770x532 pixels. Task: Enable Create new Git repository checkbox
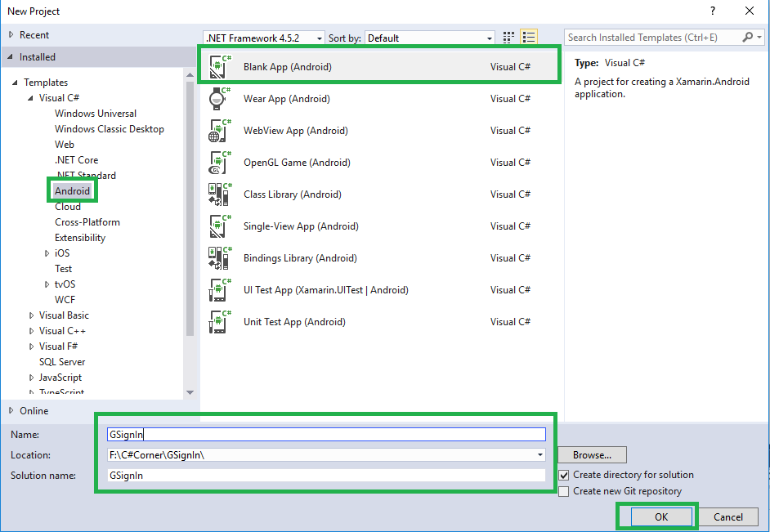click(564, 491)
